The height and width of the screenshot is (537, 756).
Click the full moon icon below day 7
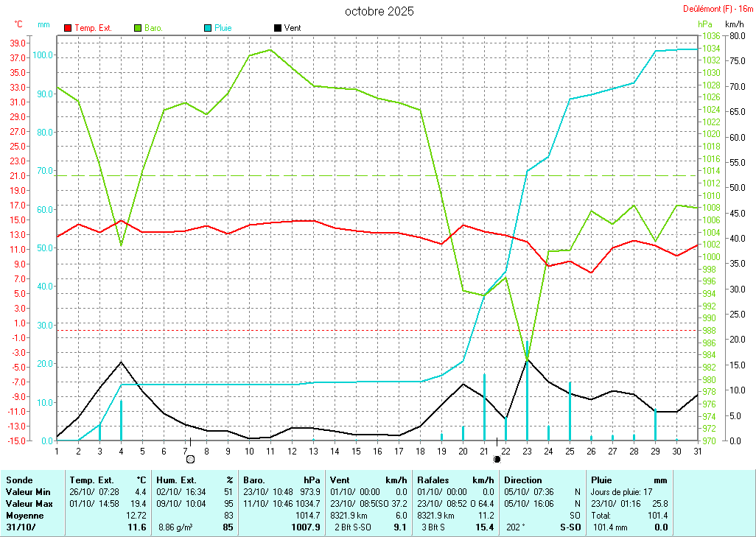pyautogui.click(x=191, y=460)
